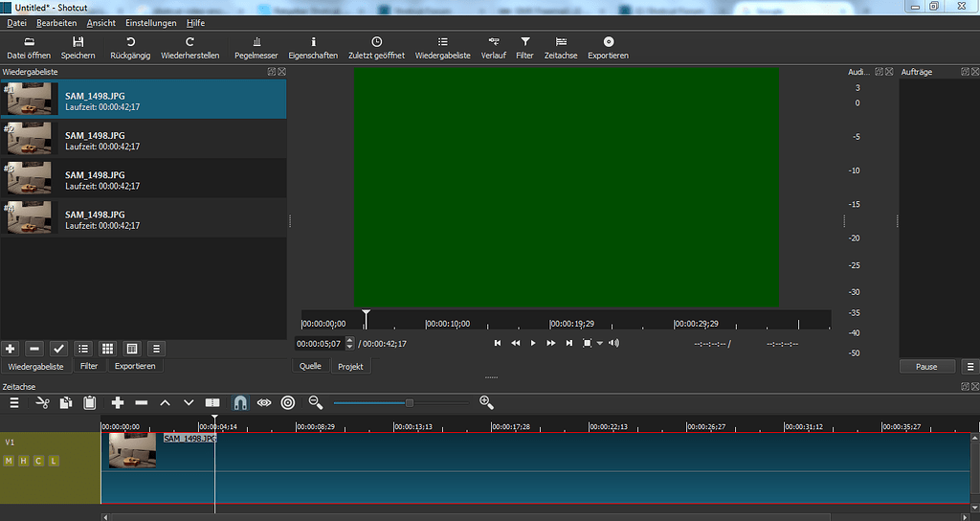Show Zuletzt geöffnet recent files
Image resolution: width=980 pixels, height=521 pixels.
[376, 48]
